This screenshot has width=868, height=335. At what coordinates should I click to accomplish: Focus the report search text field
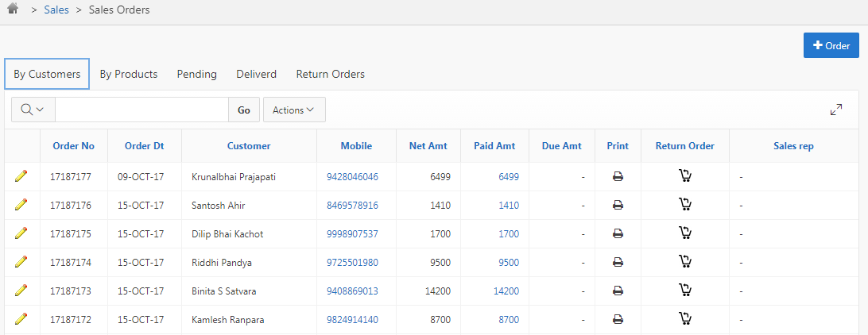pyautogui.click(x=141, y=110)
